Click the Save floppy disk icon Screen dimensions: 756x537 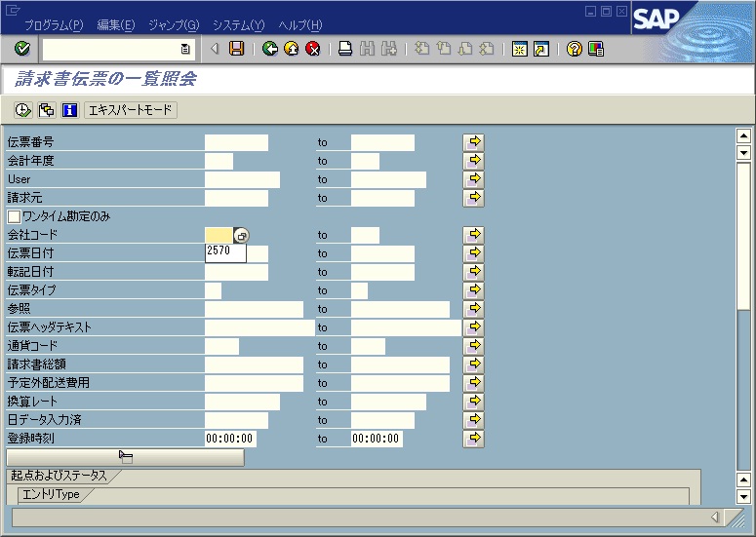pyautogui.click(x=236, y=49)
